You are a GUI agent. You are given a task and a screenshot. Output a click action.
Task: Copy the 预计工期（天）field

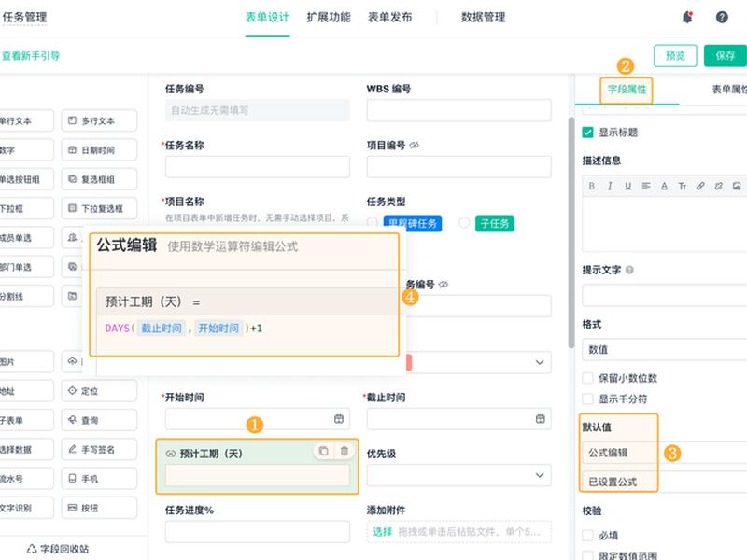(x=323, y=451)
